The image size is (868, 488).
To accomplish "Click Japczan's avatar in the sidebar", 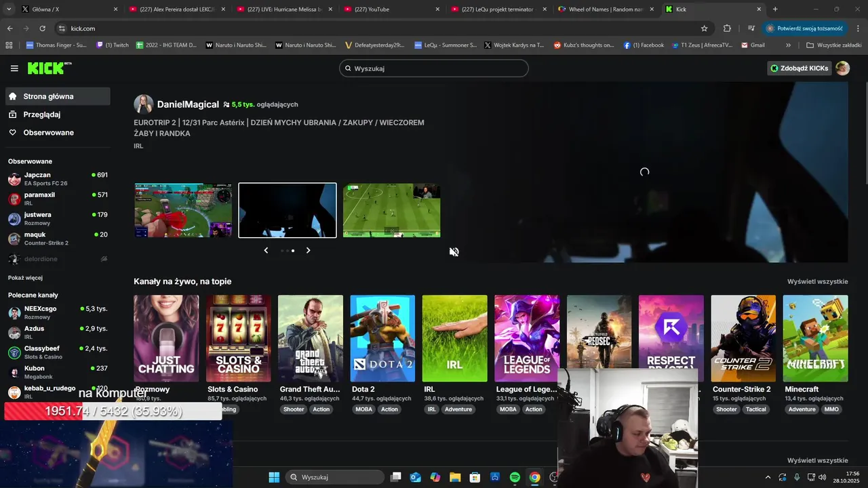I will tap(14, 179).
